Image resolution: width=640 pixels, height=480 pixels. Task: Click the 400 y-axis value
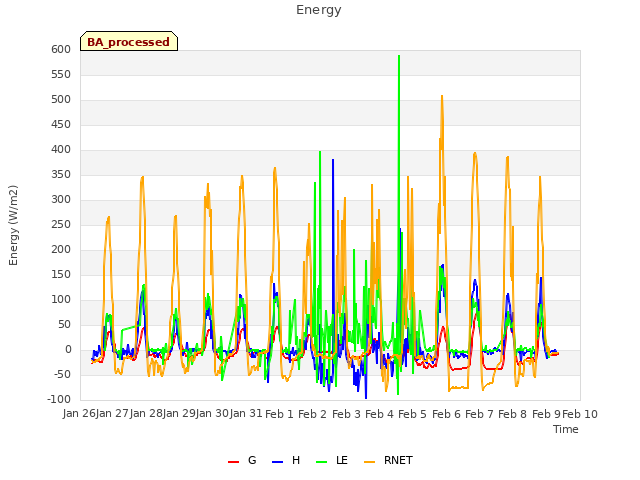pos(61,149)
